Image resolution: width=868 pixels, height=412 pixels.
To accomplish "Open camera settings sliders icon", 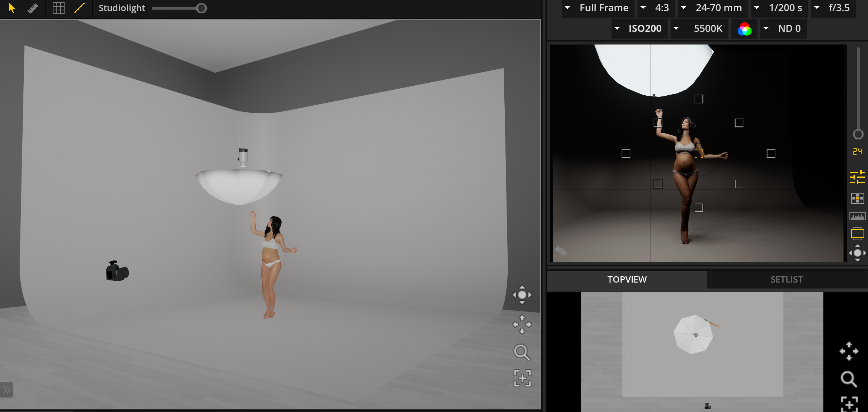I will click(x=857, y=177).
